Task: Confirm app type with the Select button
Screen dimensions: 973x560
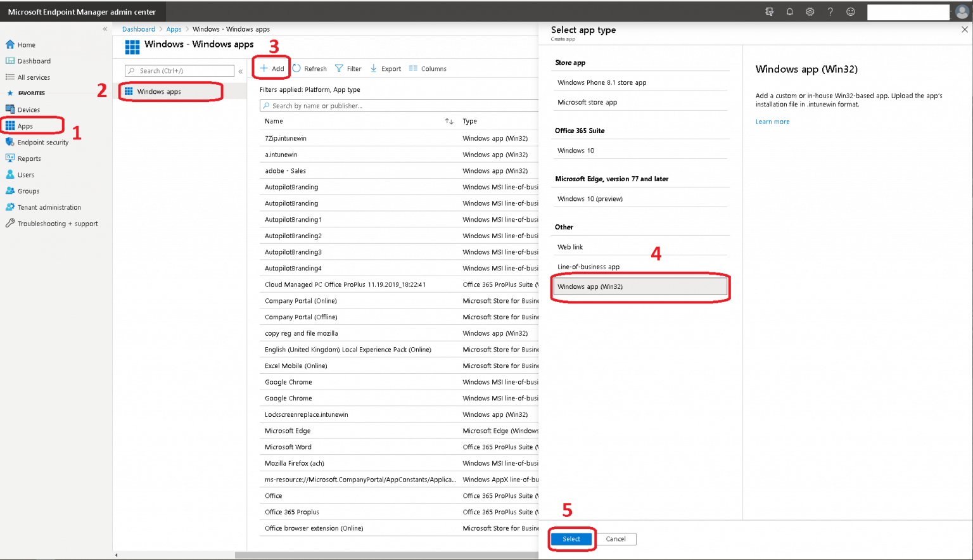Action: tap(571, 539)
